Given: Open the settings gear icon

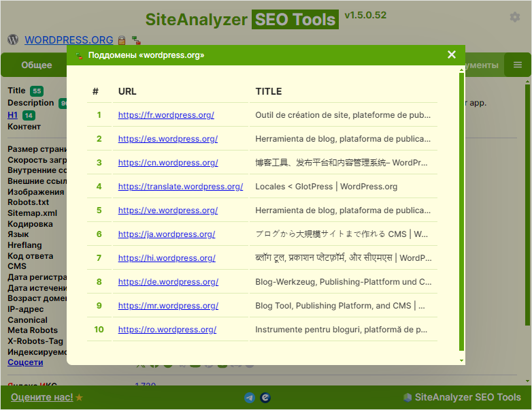Looking at the screenshot, I should [x=515, y=17].
